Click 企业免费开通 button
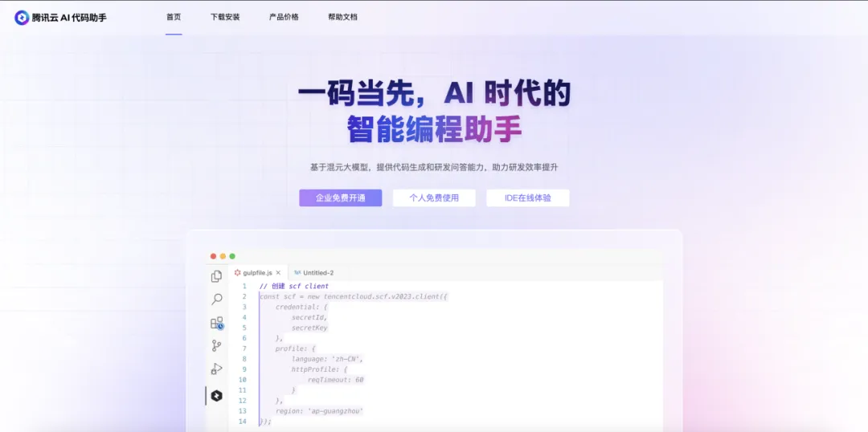This screenshot has height=432, width=868. pyautogui.click(x=341, y=198)
